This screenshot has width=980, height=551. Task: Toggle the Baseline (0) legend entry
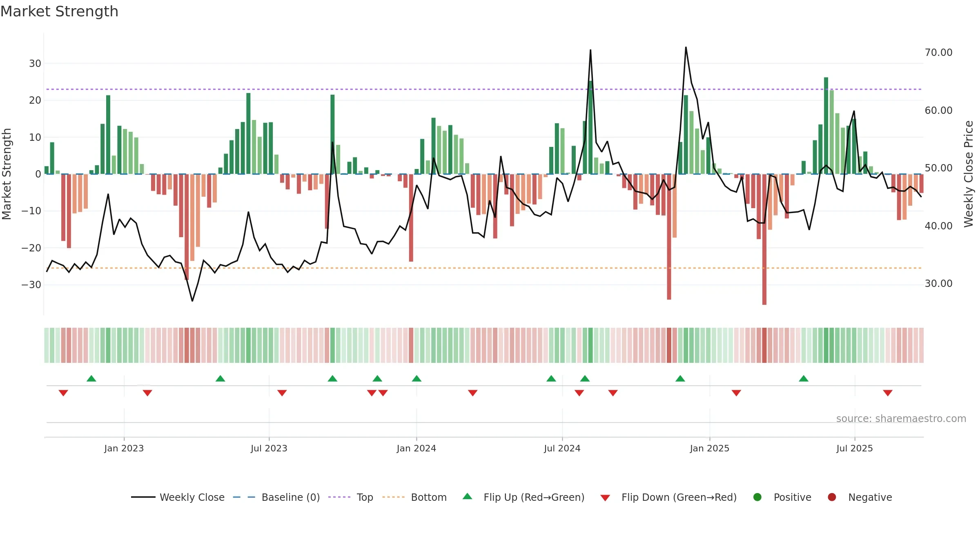tap(276, 497)
